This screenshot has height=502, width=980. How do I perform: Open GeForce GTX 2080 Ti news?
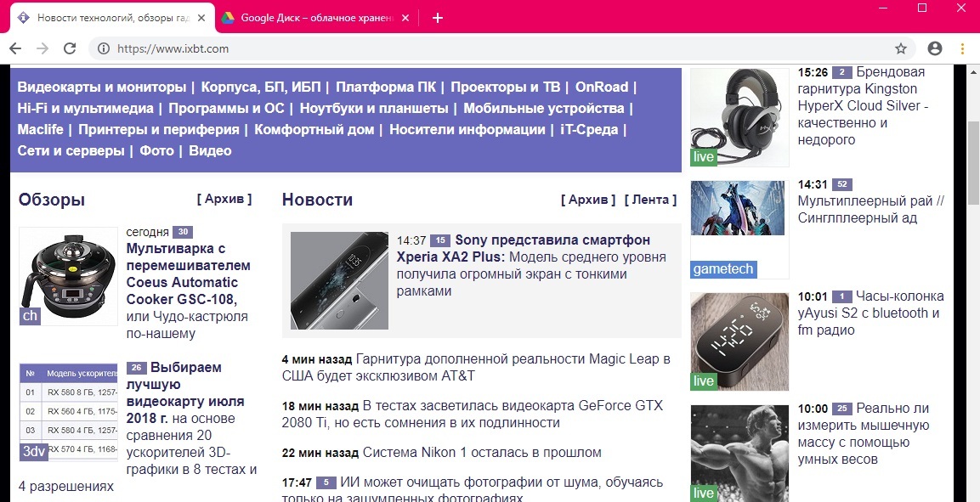(x=473, y=415)
